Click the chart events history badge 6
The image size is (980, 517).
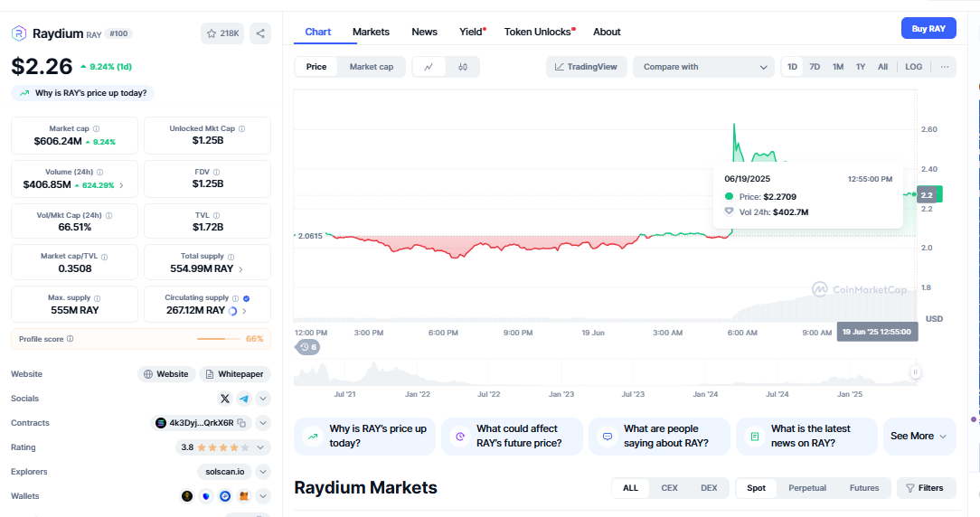[x=307, y=347]
